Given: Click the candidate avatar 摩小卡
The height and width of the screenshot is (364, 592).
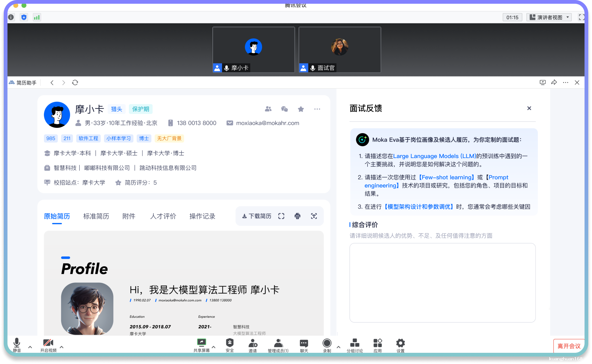Looking at the screenshot, I should [x=57, y=115].
